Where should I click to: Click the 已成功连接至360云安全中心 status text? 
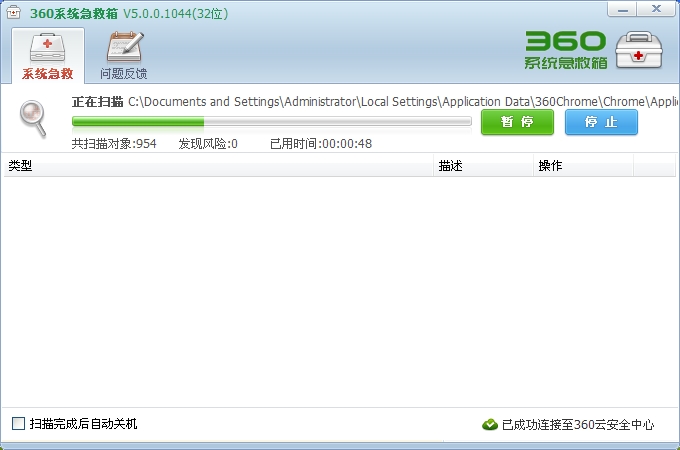578,424
